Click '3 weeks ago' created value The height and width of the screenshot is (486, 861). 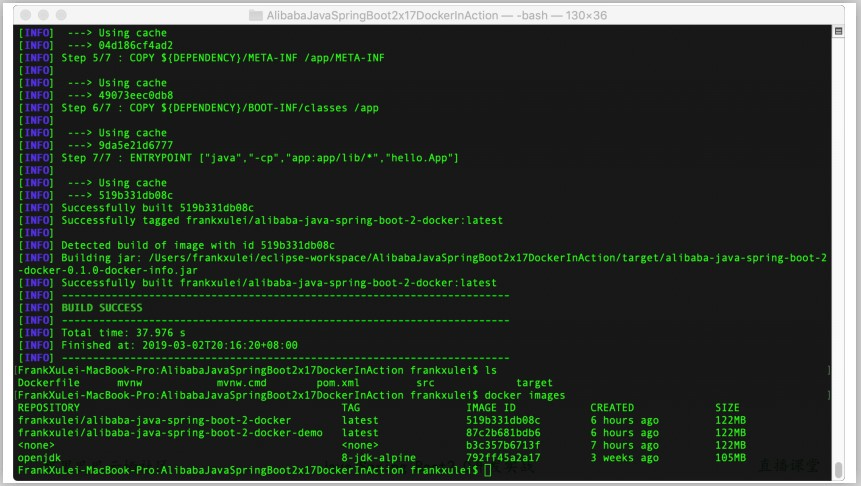click(x=624, y=457)
